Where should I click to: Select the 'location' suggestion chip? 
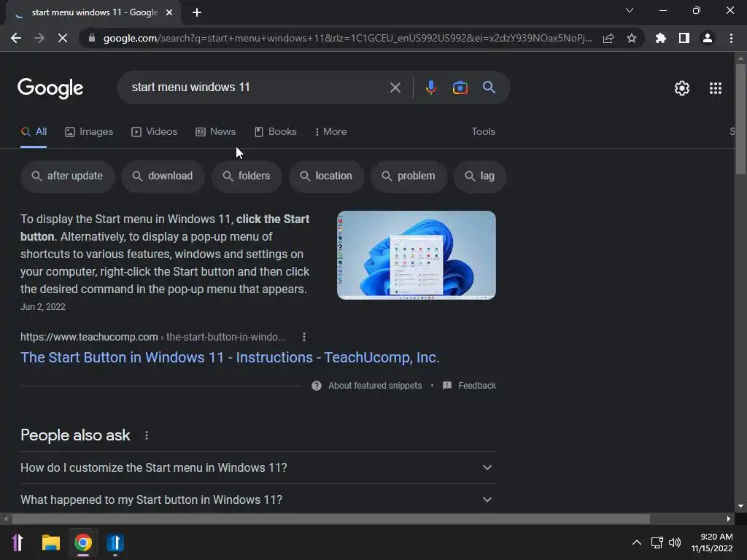point(327,176)
